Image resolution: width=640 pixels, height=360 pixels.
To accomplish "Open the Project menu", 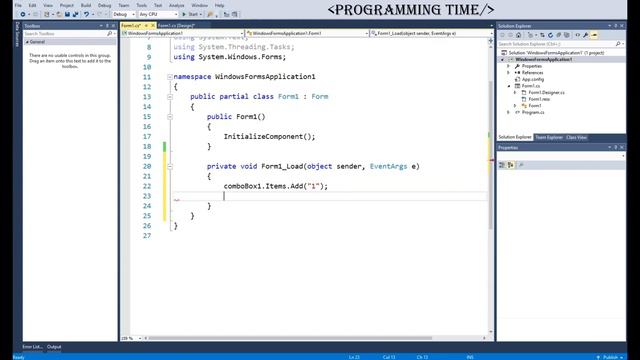I will pyautogui.click(x=67, y=5).
